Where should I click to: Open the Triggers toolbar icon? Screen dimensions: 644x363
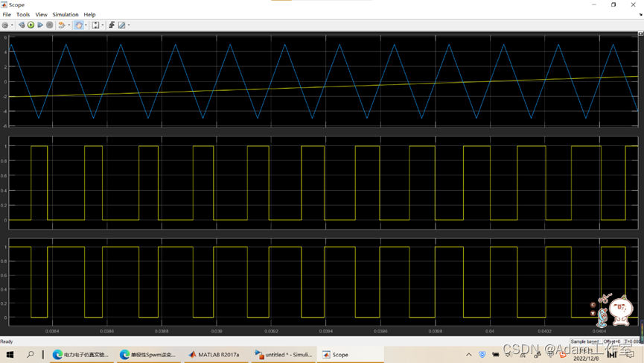(112, 25)
